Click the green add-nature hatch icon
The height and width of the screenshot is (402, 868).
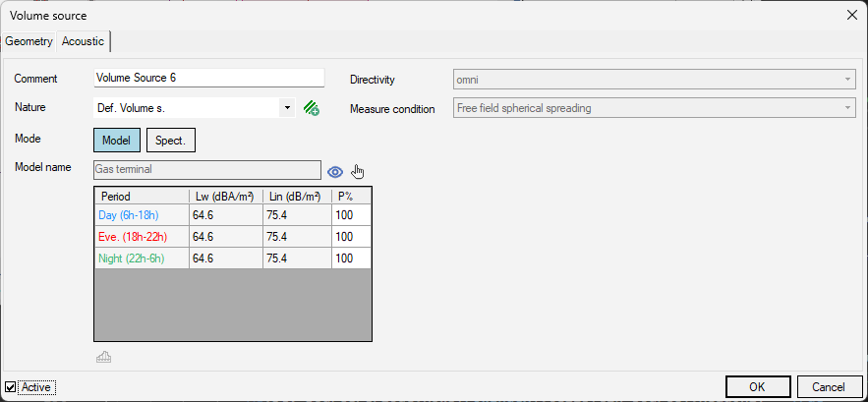tap(311, 108)
